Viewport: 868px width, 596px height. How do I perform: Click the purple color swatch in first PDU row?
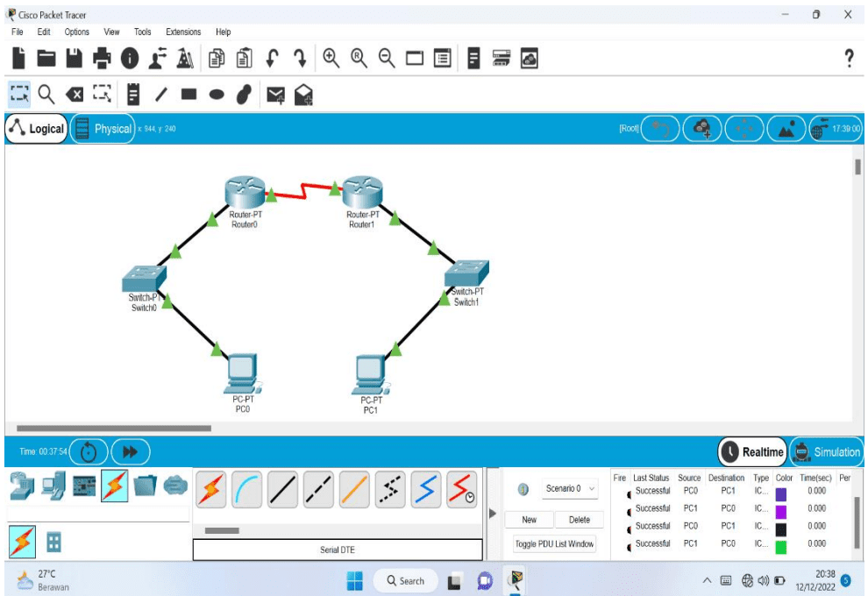click(x=781, y=493)
